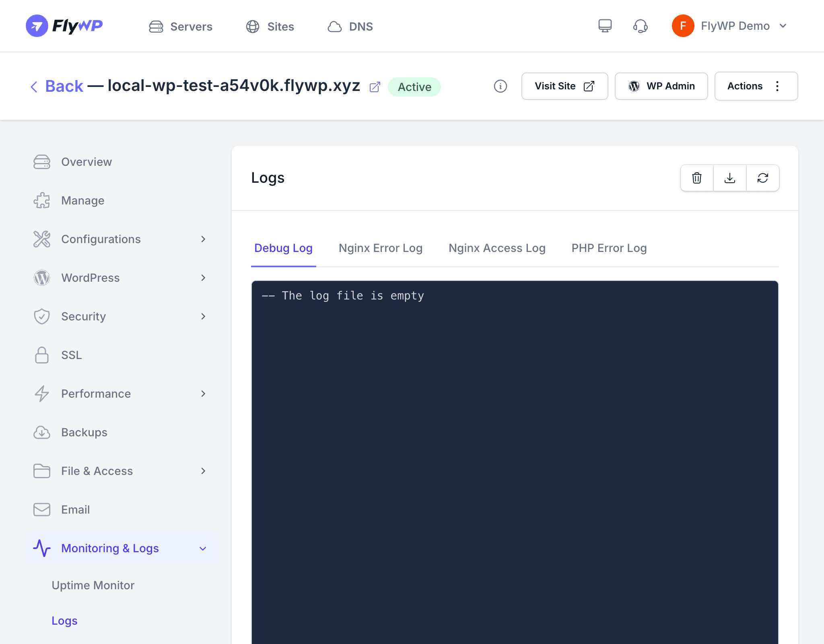824x644 pixels.
Task: Expand the File & Access chevron
Action: pyautogui.click(x=203, y=471)
